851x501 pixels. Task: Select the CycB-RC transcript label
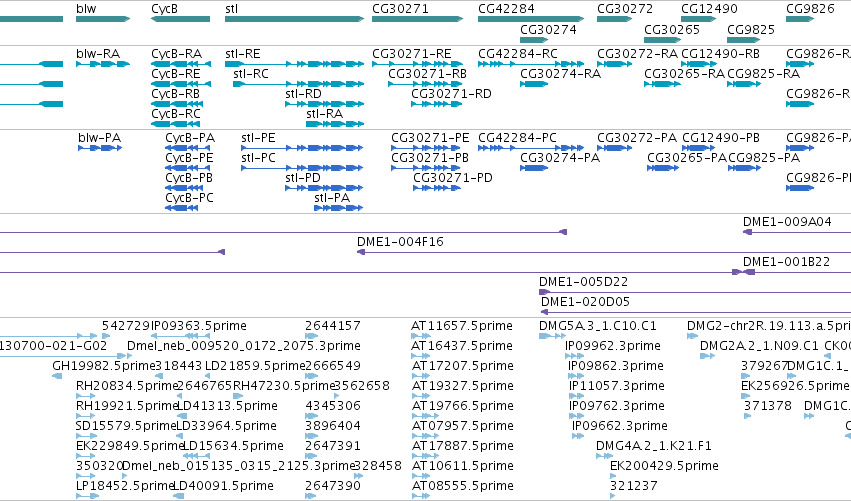click(x=175, y=113)
